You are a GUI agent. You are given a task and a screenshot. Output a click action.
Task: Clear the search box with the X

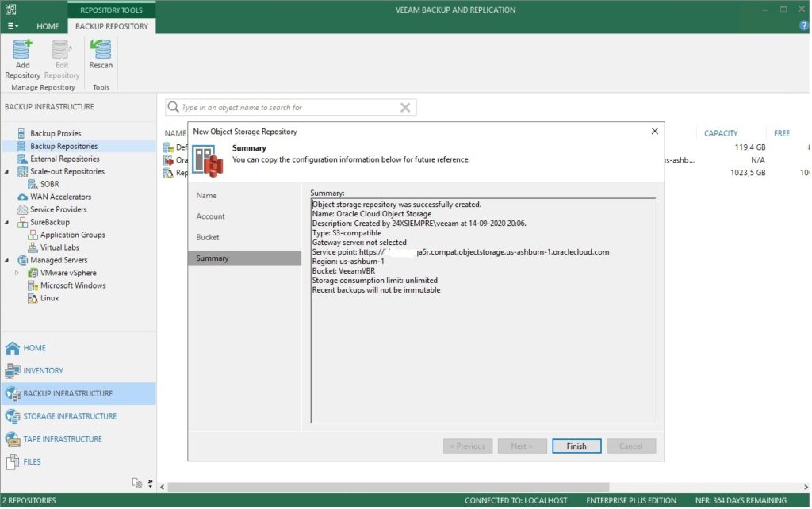(405, 107)
